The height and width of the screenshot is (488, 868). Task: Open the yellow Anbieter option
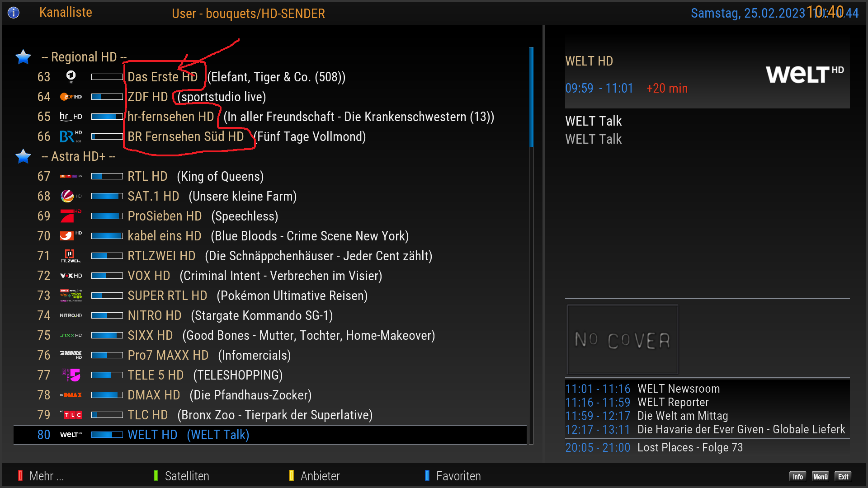[320, 476]
